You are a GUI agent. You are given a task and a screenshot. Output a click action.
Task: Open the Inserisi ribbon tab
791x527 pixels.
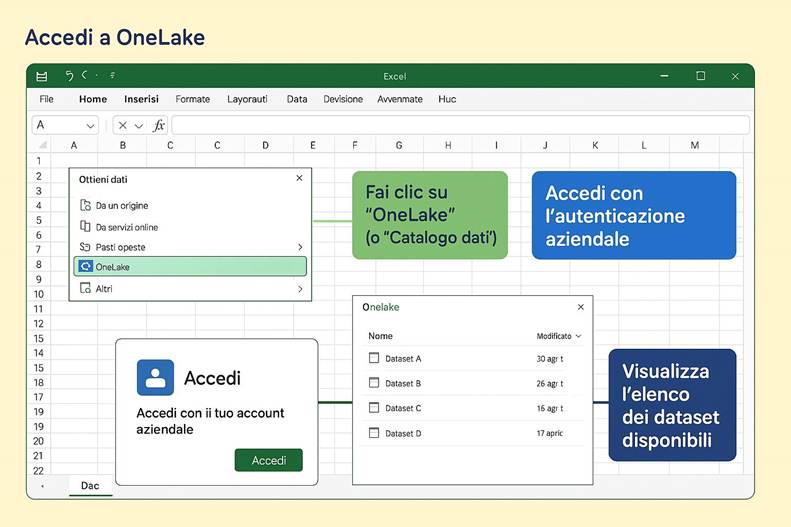click(x=141, y=99)
